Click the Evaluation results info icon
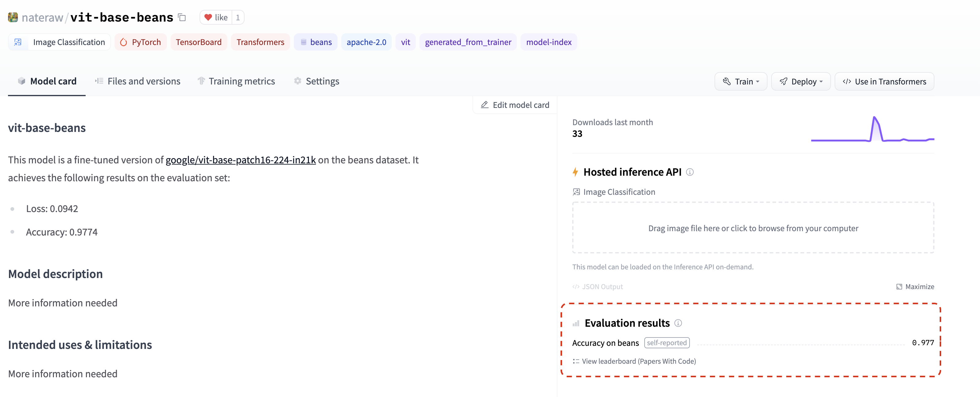This screenshot has height=397, width=980. (x=678, y=323)
